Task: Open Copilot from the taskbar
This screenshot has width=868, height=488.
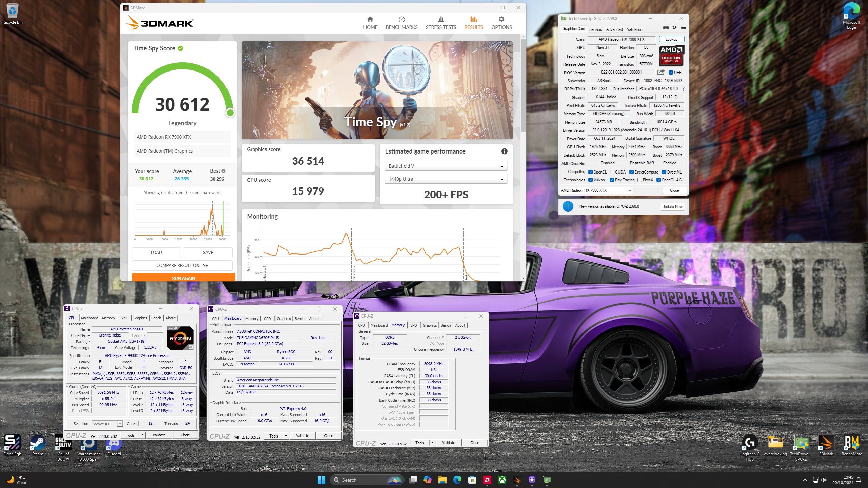Action: [x=427, y=480]
